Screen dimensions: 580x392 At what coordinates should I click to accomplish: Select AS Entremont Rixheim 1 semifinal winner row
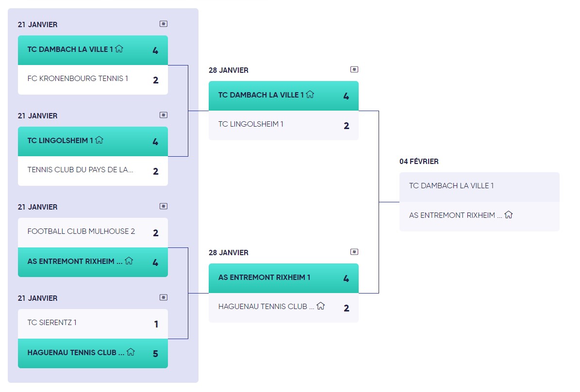[283, 278]
